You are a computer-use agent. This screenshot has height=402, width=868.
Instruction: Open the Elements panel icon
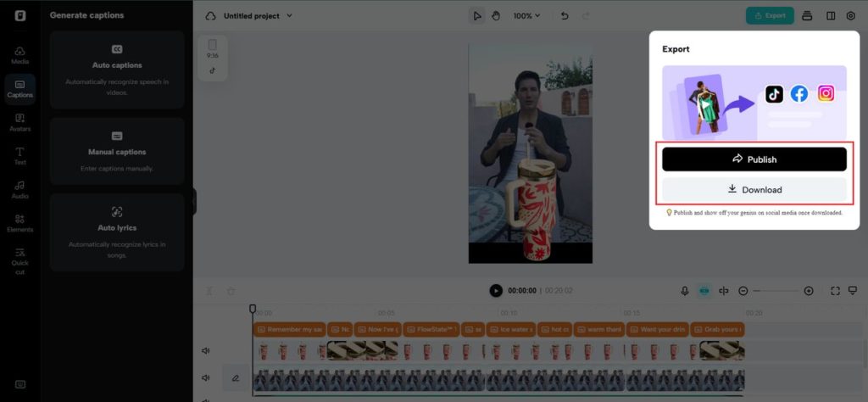[19, 223]
